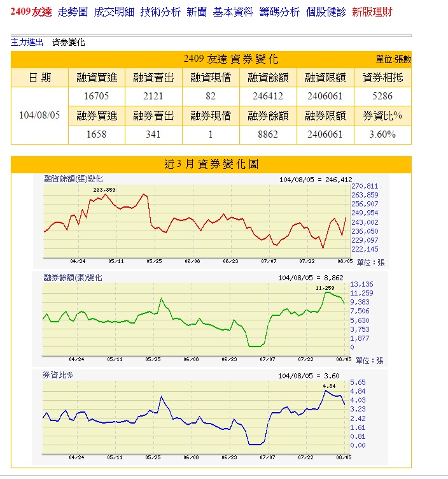Click the 融資餘額 value 246412
This screenshot has height=479, width=448.
[x=268, y=96]
